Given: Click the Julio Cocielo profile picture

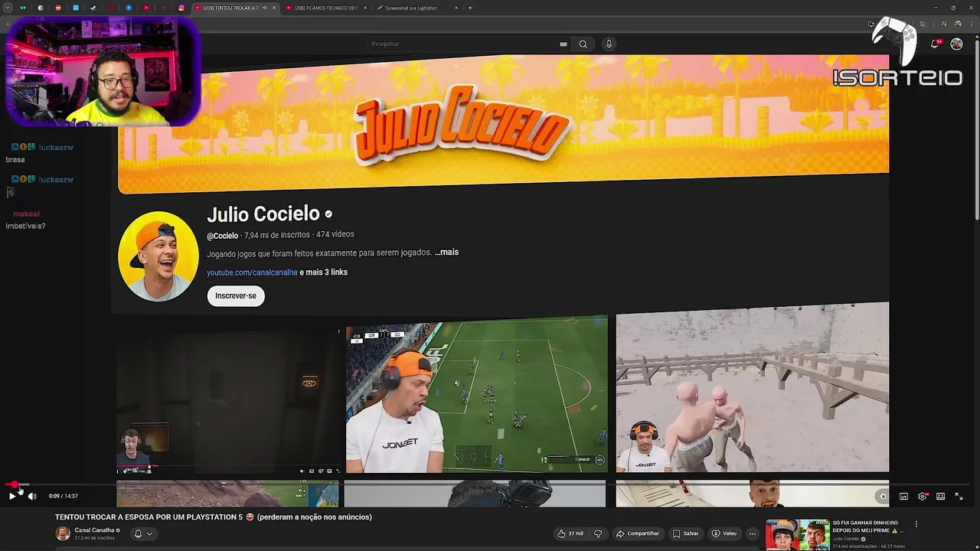Looking at the screenshot, I should pos(158,256).
